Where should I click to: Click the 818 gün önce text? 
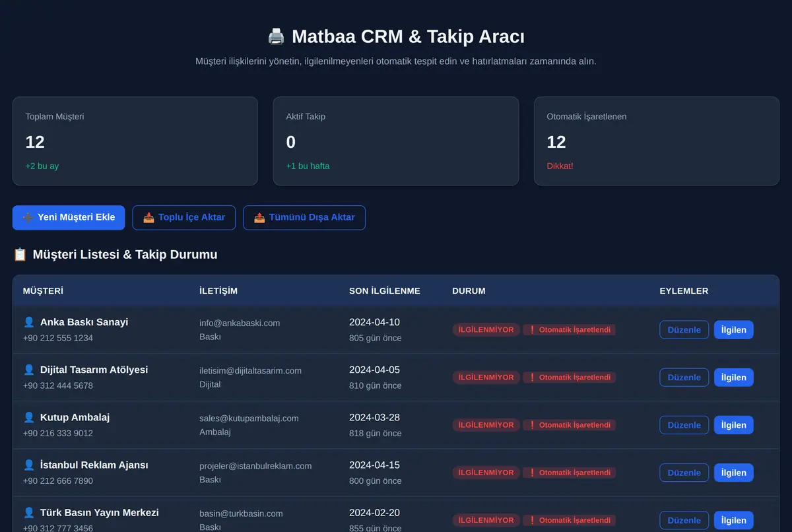375,433
